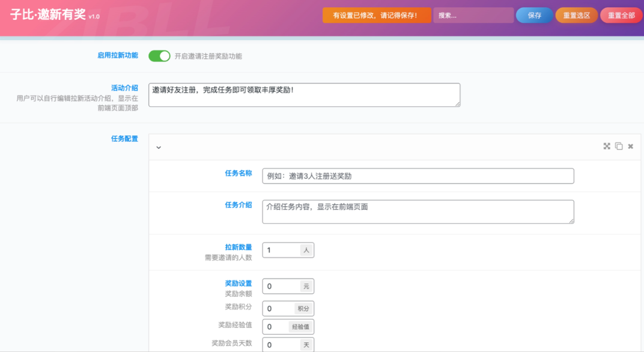The image size is (644, 352).
Task: Click the 任务名称 input field
Action: click(418, 176)
